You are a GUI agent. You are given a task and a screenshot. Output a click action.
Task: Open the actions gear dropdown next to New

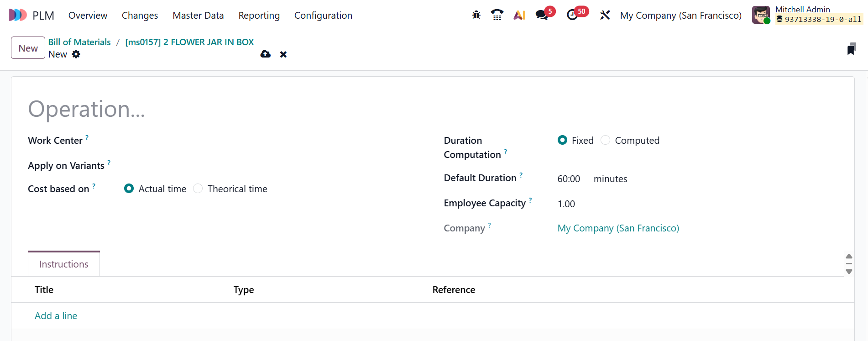76,54
